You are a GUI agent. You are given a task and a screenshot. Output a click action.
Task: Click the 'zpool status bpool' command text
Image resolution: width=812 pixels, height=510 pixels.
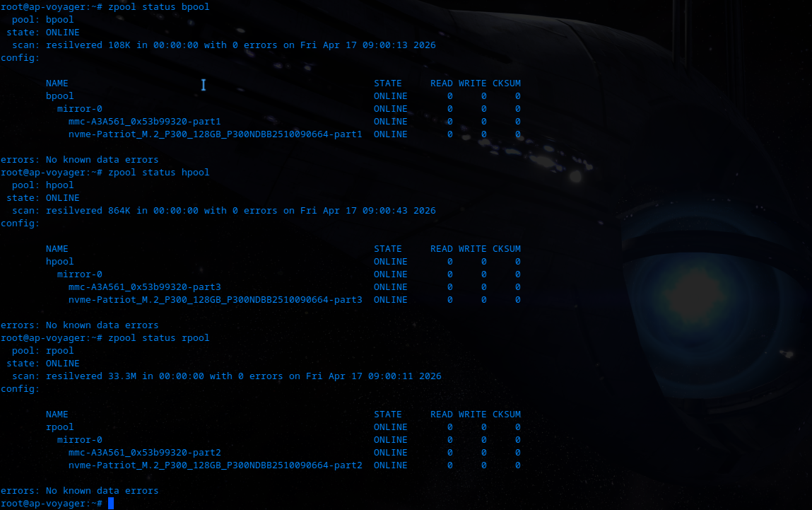click(158, 7)
